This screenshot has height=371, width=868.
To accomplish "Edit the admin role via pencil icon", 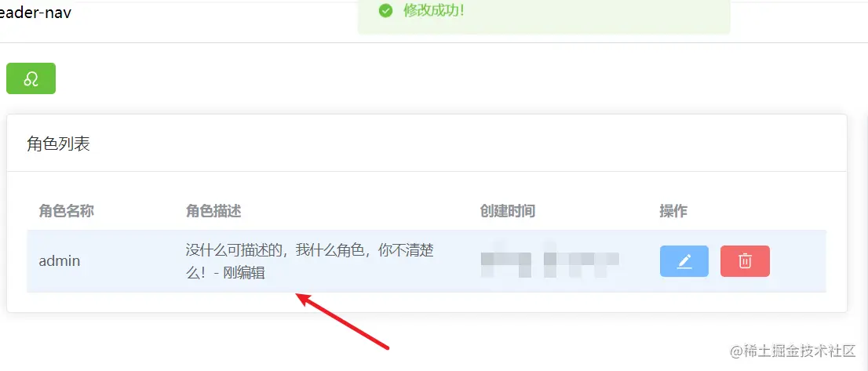I will click(x=684, y=261).
